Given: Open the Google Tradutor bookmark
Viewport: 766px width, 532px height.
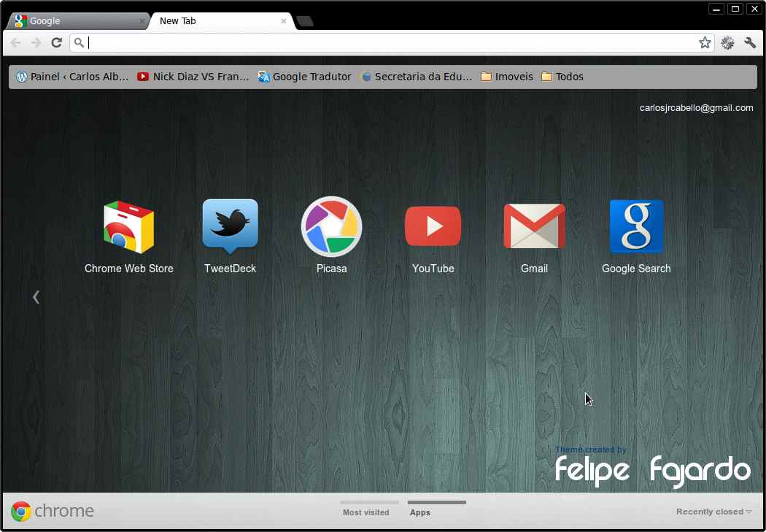Looking at the screenshot, I should [x=304, y=77].
